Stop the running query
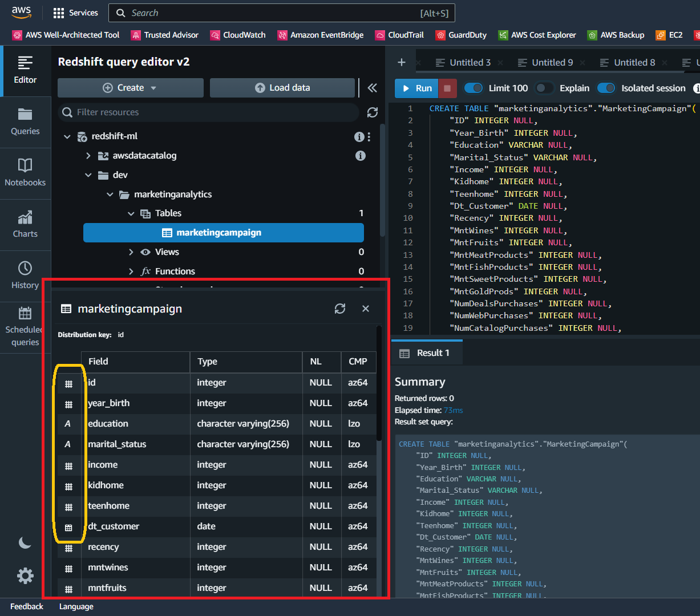 447,88
